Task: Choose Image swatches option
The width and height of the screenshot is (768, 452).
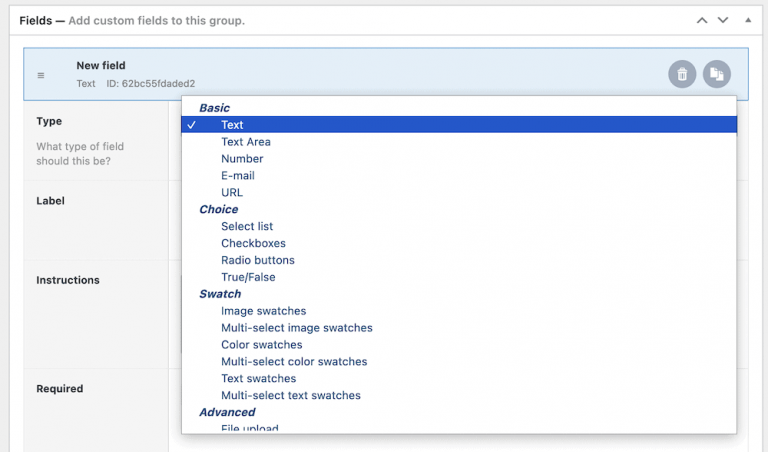Action: point(264,312)
